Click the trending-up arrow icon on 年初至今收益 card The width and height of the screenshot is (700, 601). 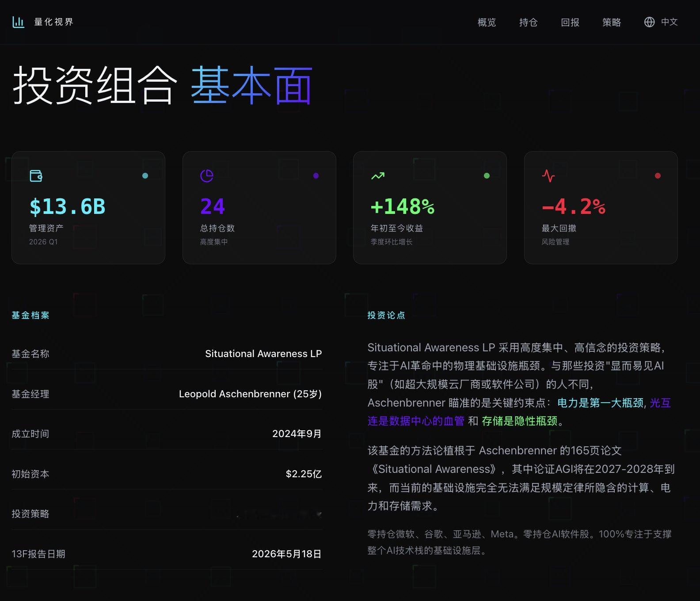coord(378,176)
